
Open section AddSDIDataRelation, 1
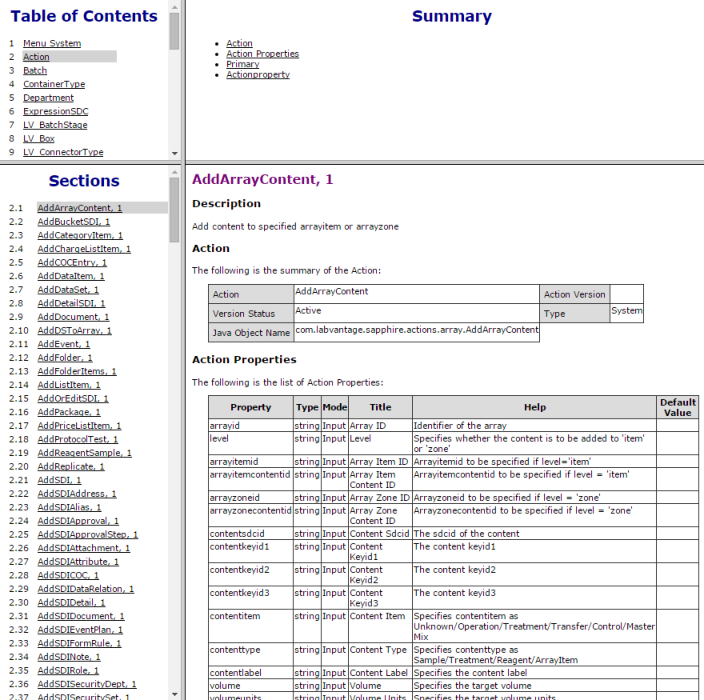(86, 589)
